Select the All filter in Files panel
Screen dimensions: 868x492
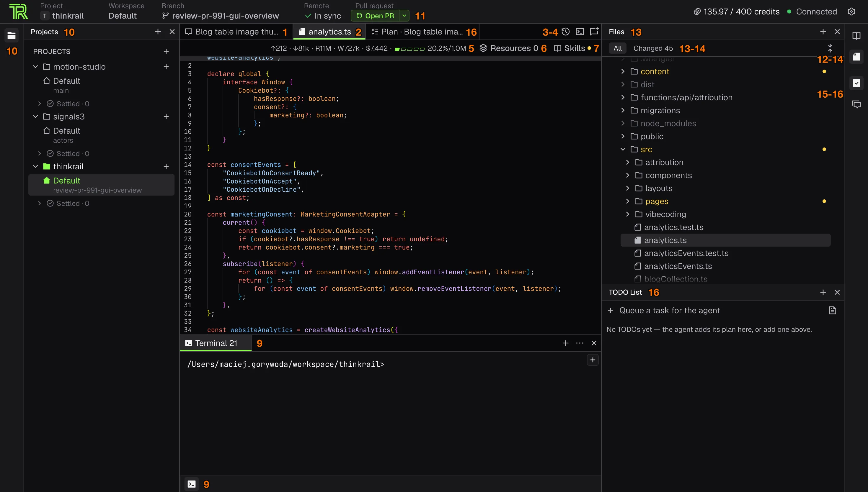point(617,48)
